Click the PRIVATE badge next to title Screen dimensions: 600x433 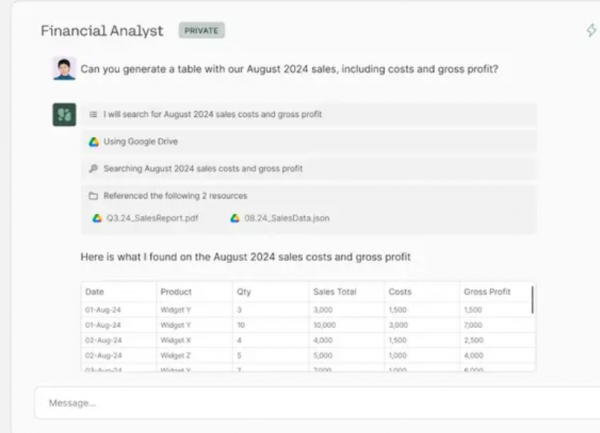[202, 30]
